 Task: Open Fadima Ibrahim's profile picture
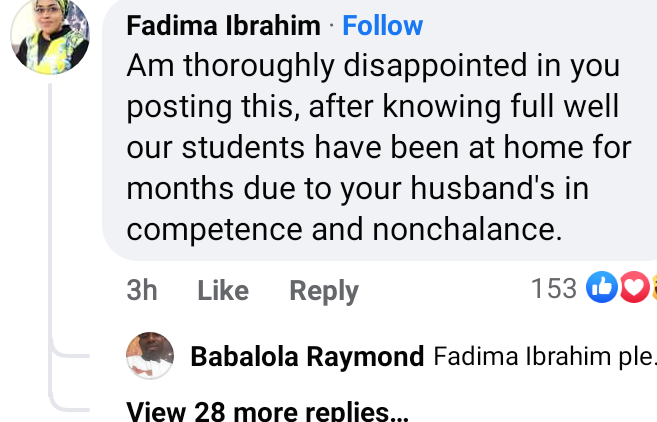pos(50,37)
